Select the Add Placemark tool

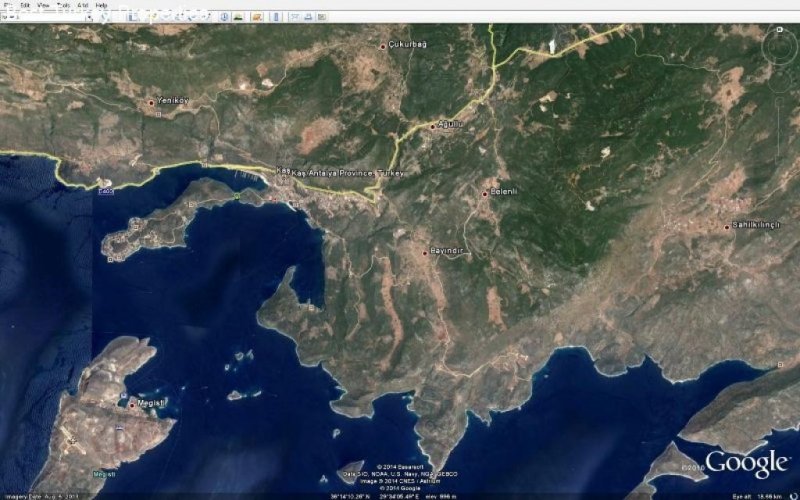tap(151, 17)
